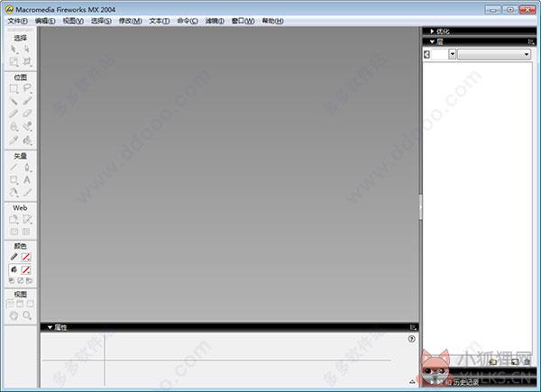Select the Eyedropper tool
Image resolution: width=541 pixels, height=392 pixels.
pyautogui.click(x=14, y=141)
